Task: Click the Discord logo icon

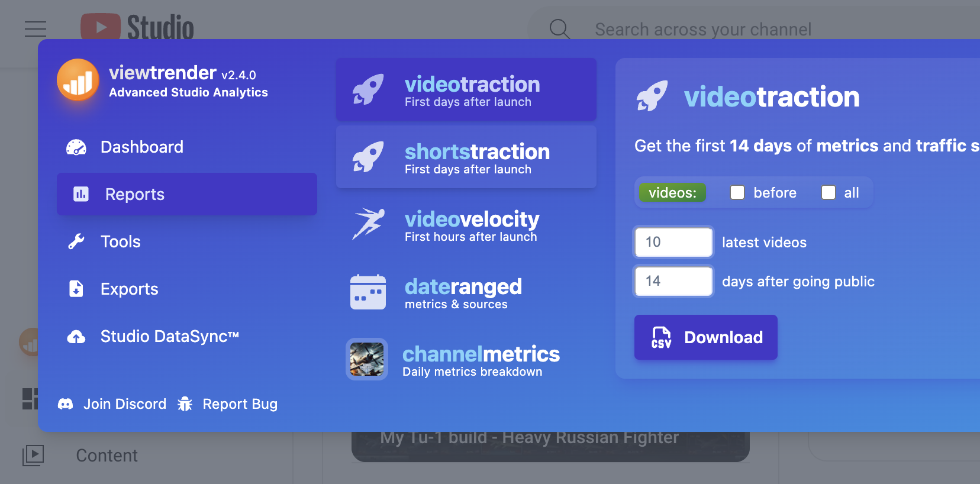Action: pyautogui.click(x=66, y=404)
